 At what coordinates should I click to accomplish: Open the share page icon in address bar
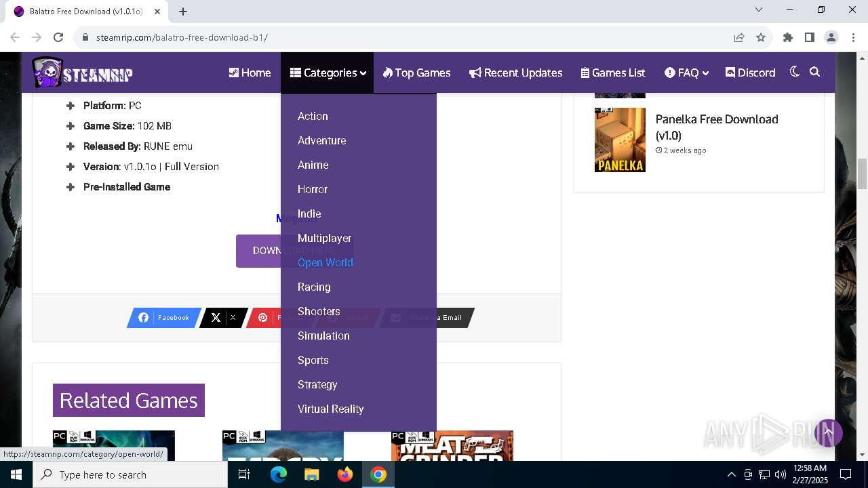click(739, 37)
